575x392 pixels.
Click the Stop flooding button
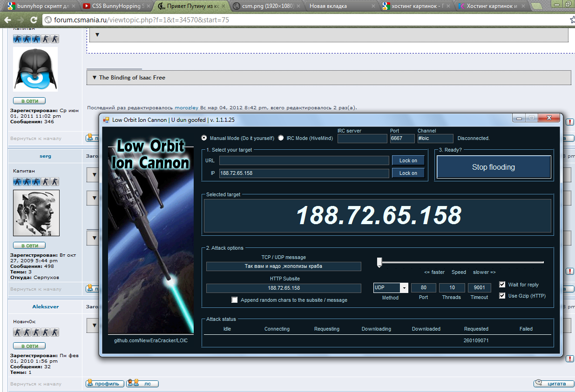[494, 167]
